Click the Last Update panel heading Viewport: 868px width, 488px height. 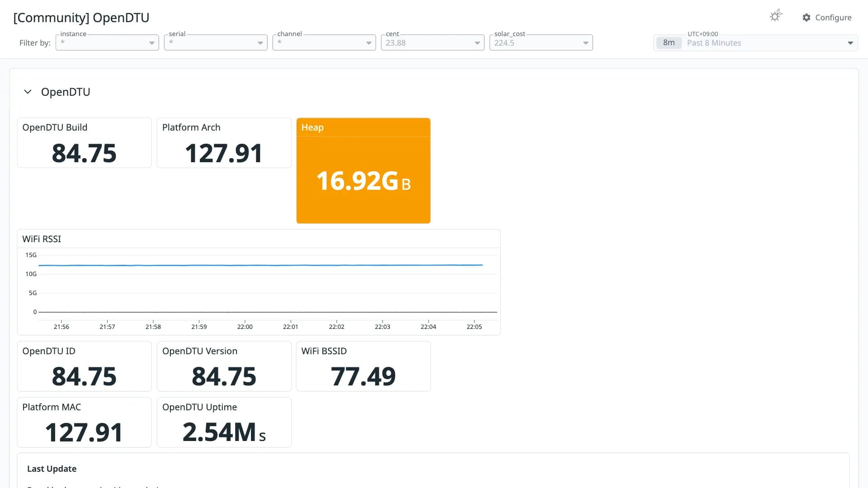(52, 469)
